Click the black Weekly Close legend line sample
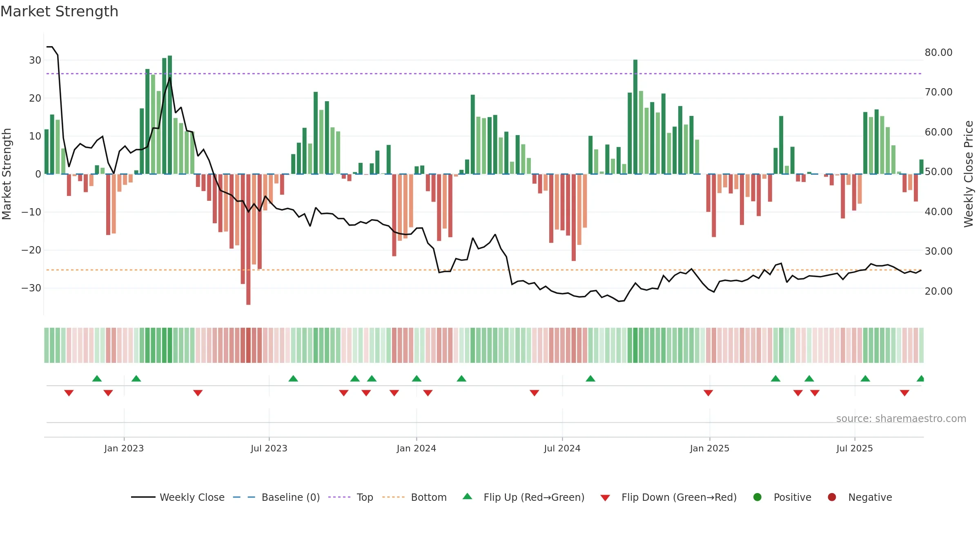 click(143, 497)
